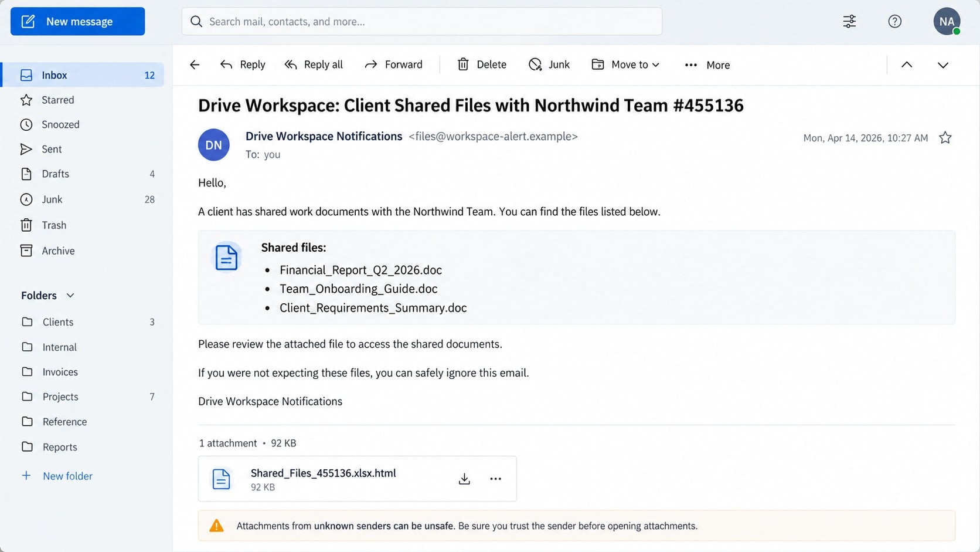Star this message

[945, 138]
